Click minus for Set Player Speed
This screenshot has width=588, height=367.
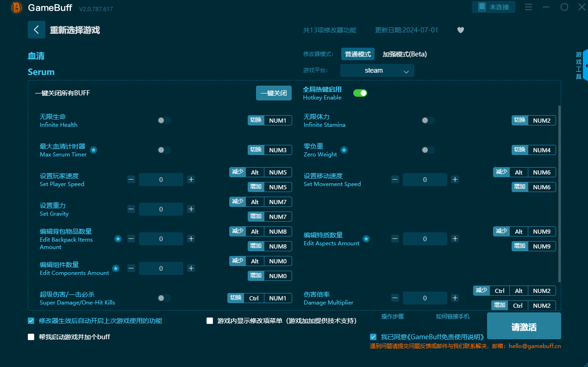pos(131,180)
